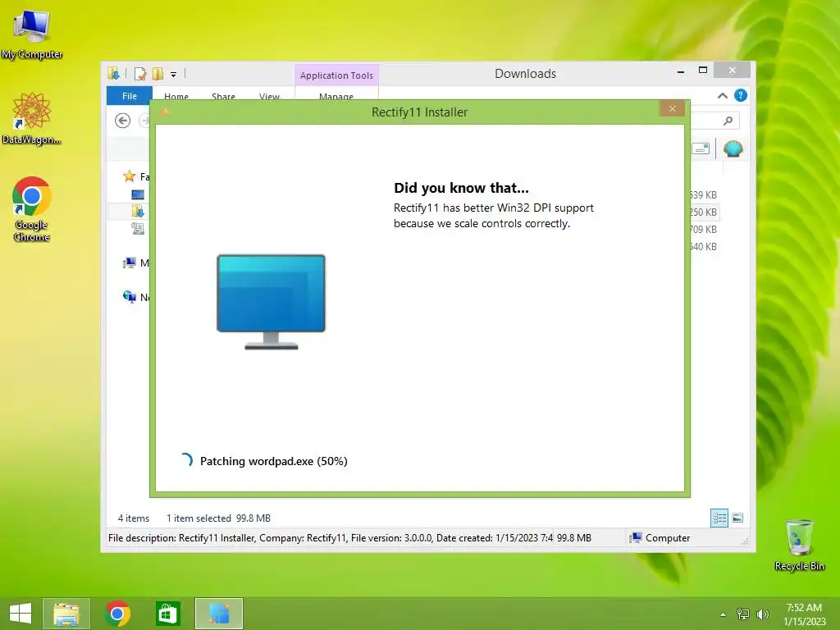Click the Rectify11 Installer title bar icon

(x=165, y=112)
